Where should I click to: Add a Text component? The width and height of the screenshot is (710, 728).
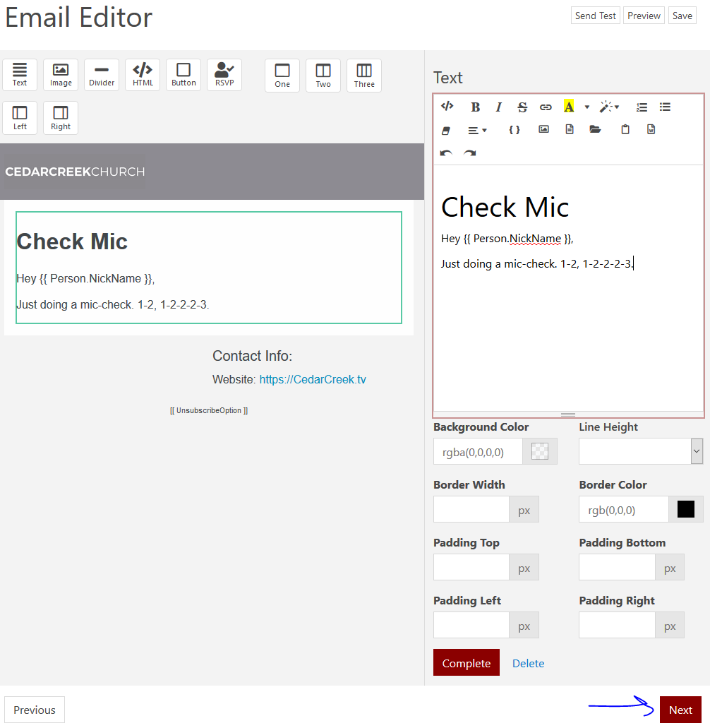pos(20,74)
